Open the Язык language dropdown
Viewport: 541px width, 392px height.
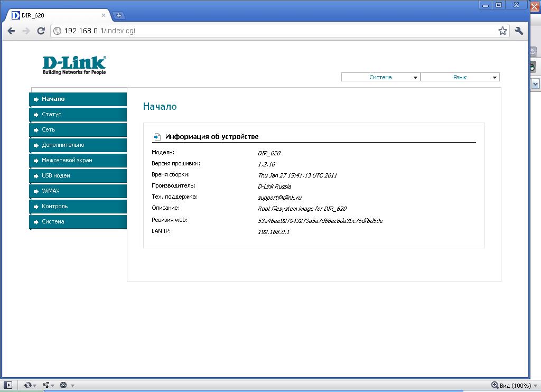click(x=460, y=77)
